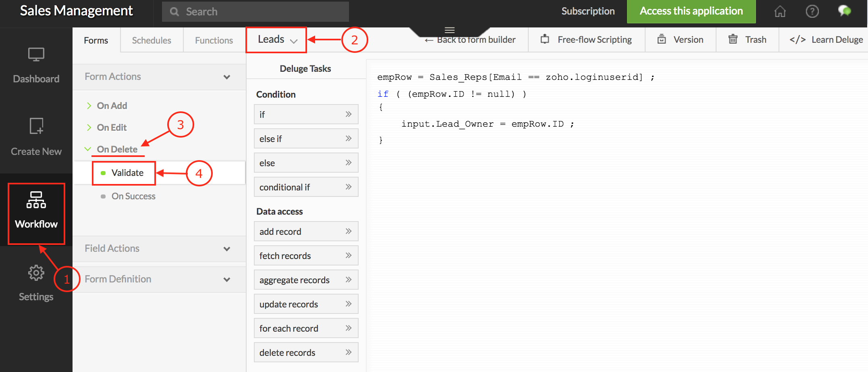Click Access this application button
868x372 pixels.
[691, 11]
